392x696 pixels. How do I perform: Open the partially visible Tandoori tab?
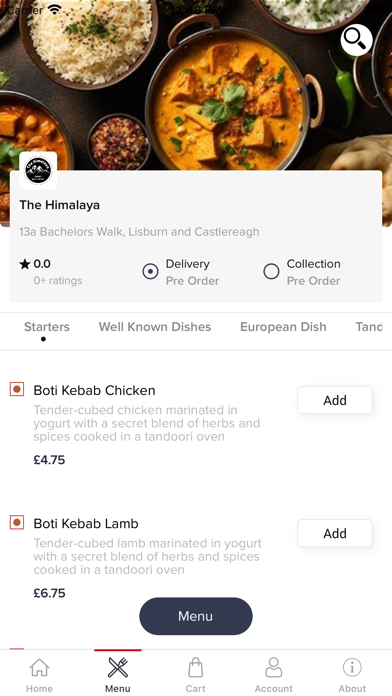[369, 327]
